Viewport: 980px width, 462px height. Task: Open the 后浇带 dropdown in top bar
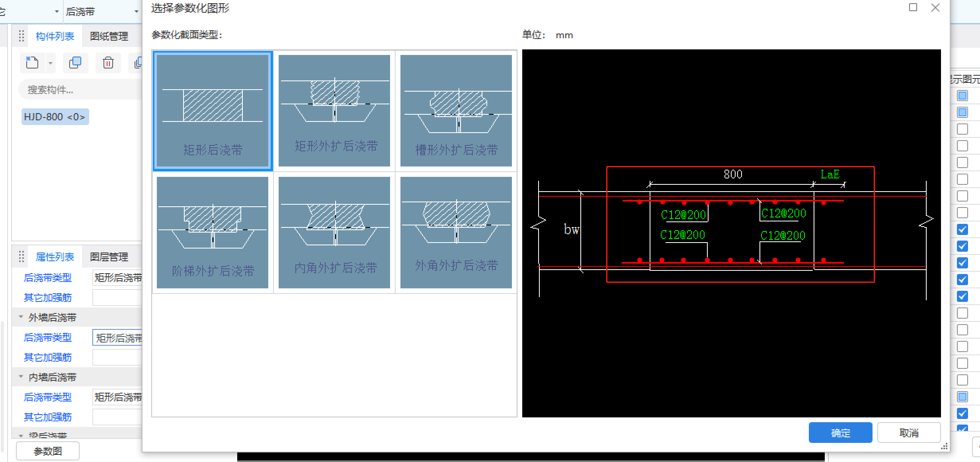pyautogui.click(x=137, y=12)
